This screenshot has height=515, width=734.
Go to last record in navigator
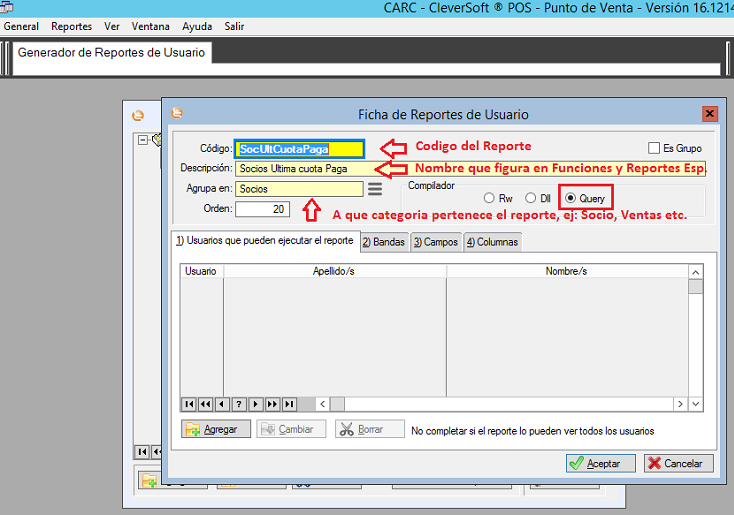tap(289, 404)
